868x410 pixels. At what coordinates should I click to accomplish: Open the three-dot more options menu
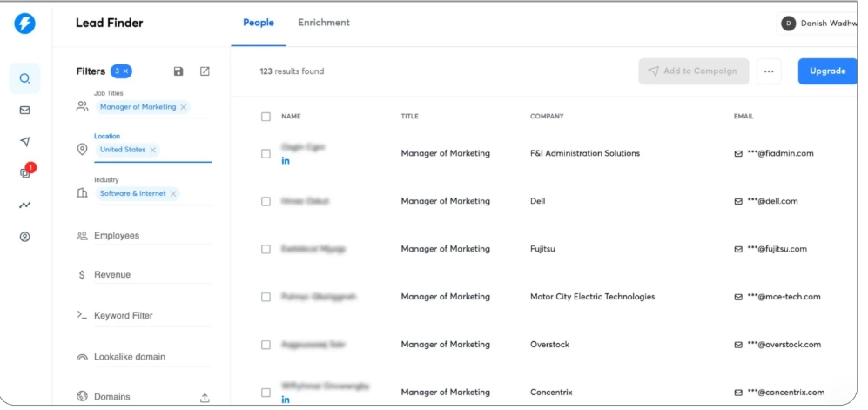(769, 71)
